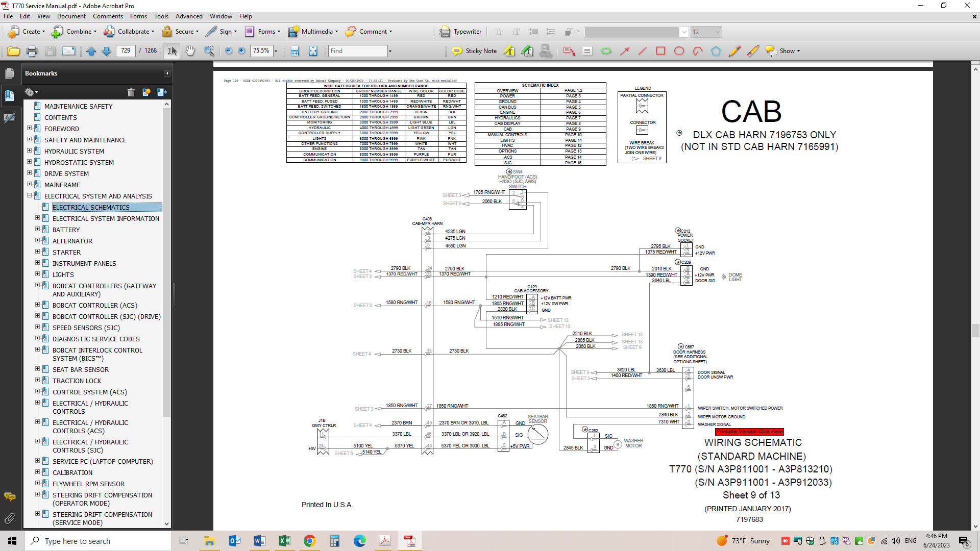Click the Save floppy disk icon

coord(50,51)
